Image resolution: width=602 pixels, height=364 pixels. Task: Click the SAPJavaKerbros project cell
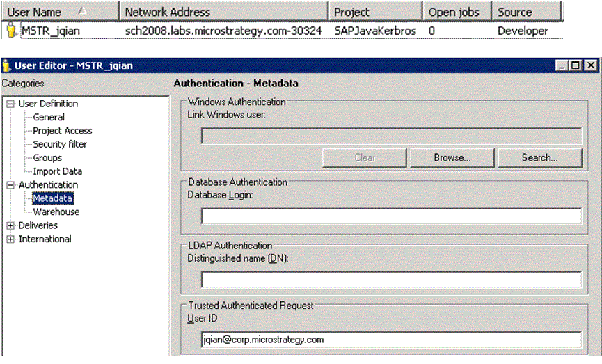coord(374,31)
